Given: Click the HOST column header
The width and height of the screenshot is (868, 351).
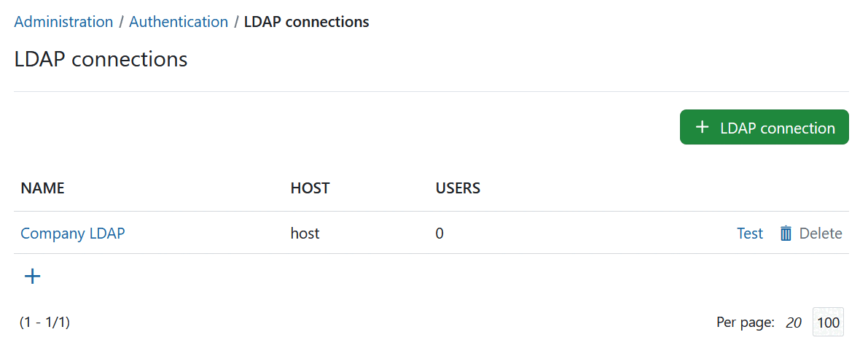Looking at the screenshot, I should [310, 188].
